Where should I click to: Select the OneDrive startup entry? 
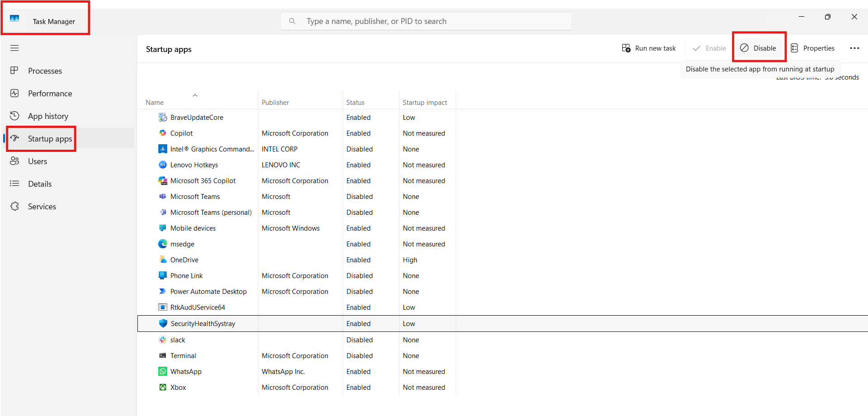pos(184,260)
